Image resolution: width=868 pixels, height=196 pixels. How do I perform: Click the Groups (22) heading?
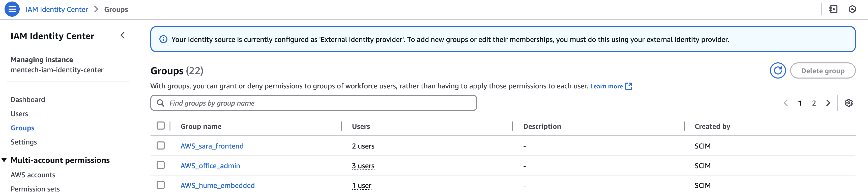pos(177,70)
